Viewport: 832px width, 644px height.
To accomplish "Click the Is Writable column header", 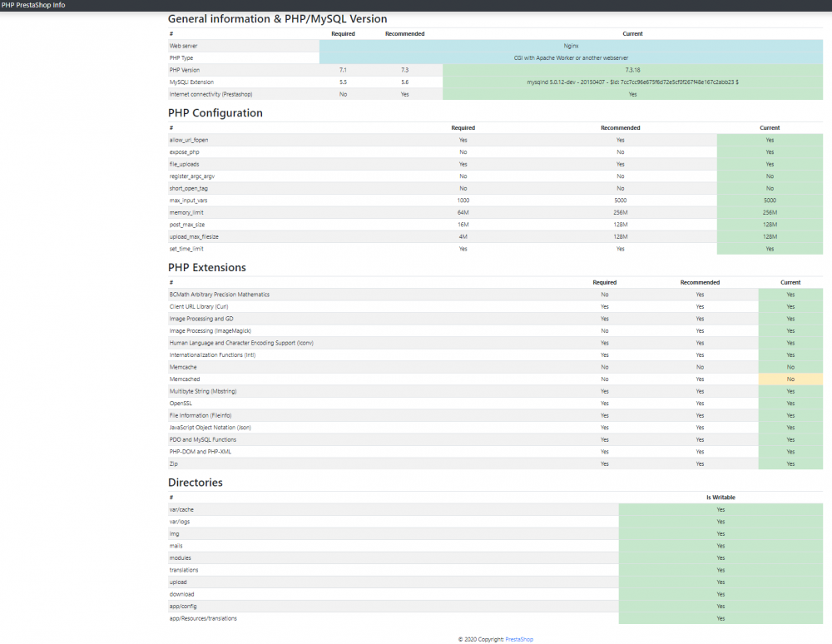I will coord(721,498).
